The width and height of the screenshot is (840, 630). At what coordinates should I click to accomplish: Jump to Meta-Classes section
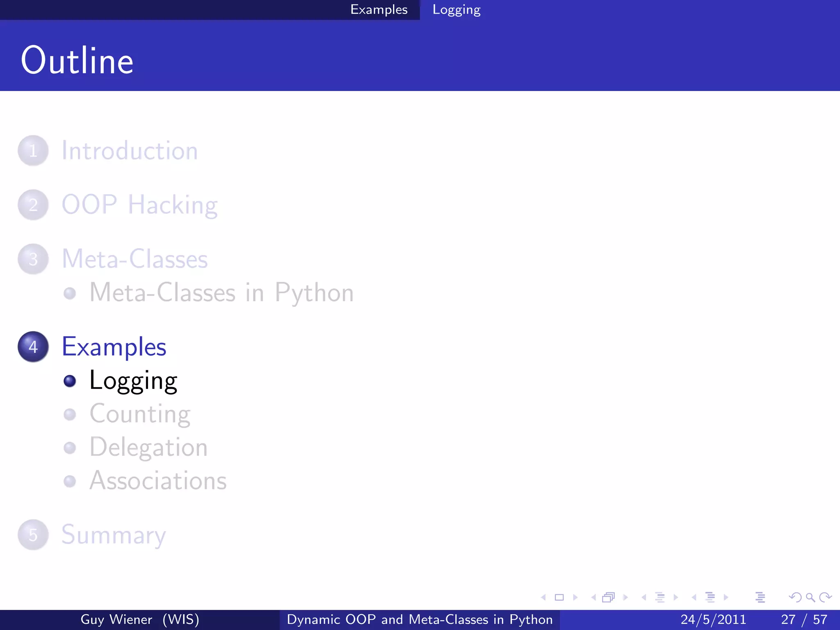135,259
